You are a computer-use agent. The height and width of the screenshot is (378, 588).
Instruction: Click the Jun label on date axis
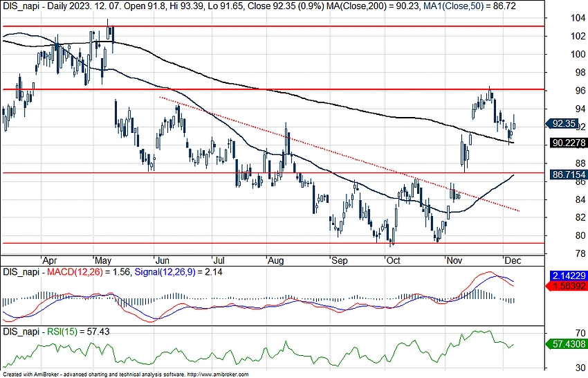[x=163, y=260]
